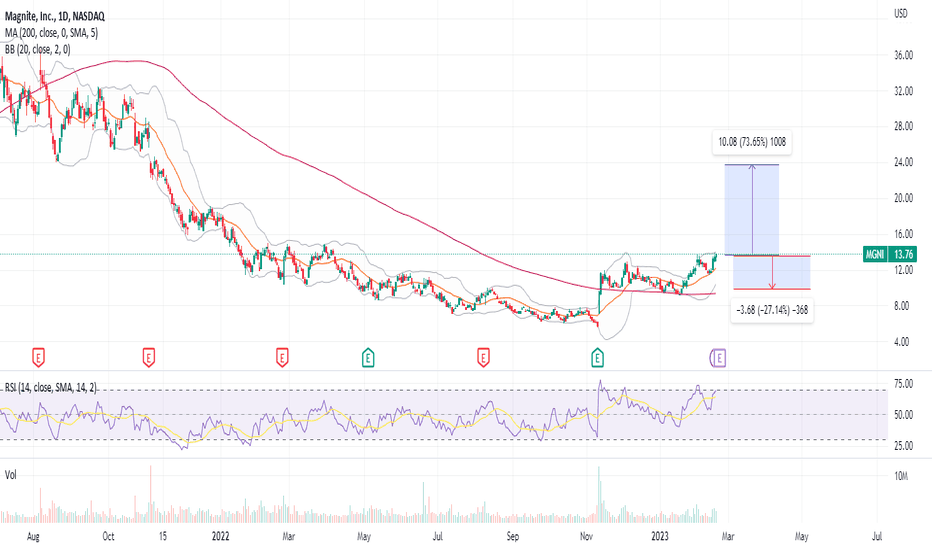932x550 pixels.
Task: Select the 10.08 (73.65%) 1008 profit label
Action: pos(752,142)
